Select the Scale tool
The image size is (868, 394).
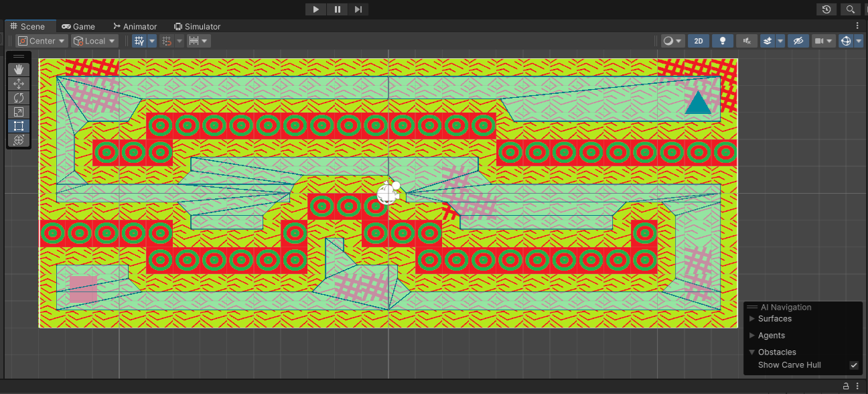pos(19,112)
